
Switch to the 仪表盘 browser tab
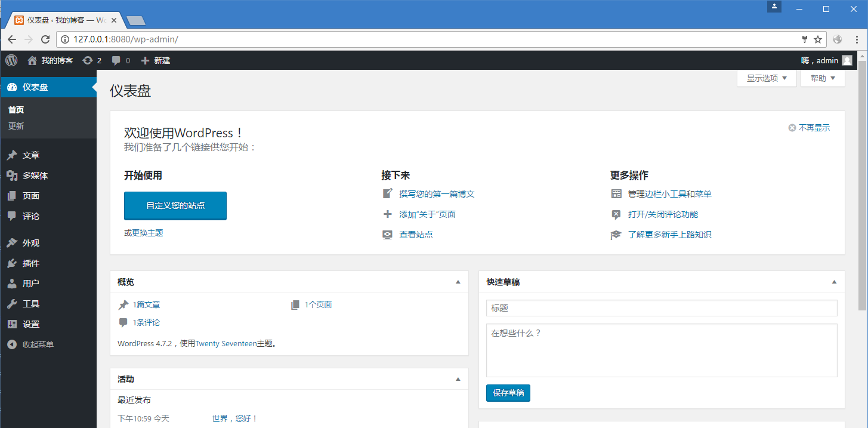coord(60,20)
